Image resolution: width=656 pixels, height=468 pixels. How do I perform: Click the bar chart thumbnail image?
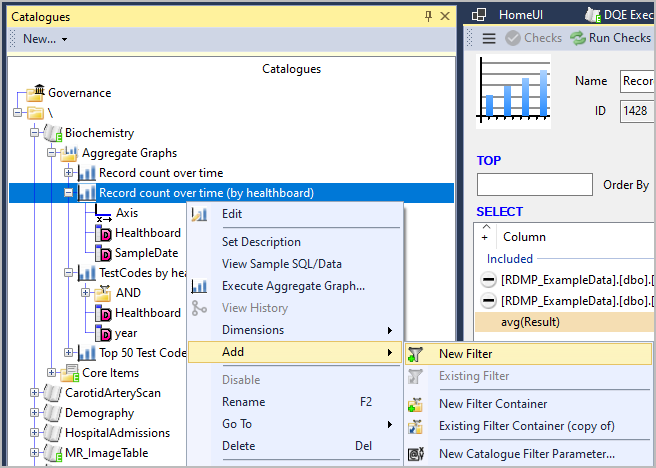pos(514,91)
